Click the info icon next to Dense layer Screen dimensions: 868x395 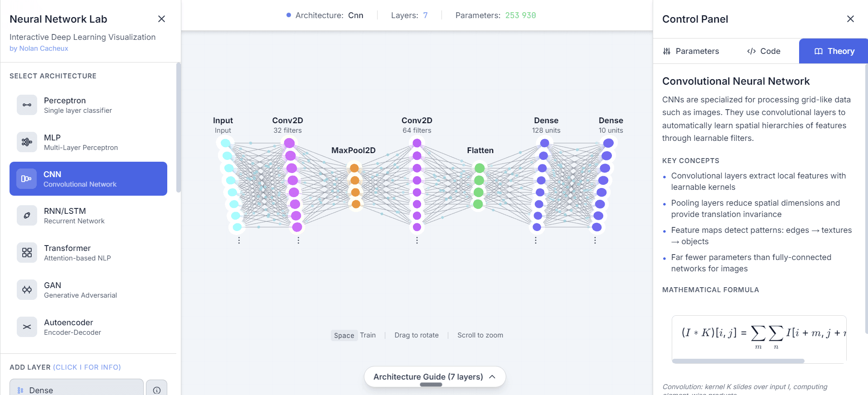tap(156, 390)
